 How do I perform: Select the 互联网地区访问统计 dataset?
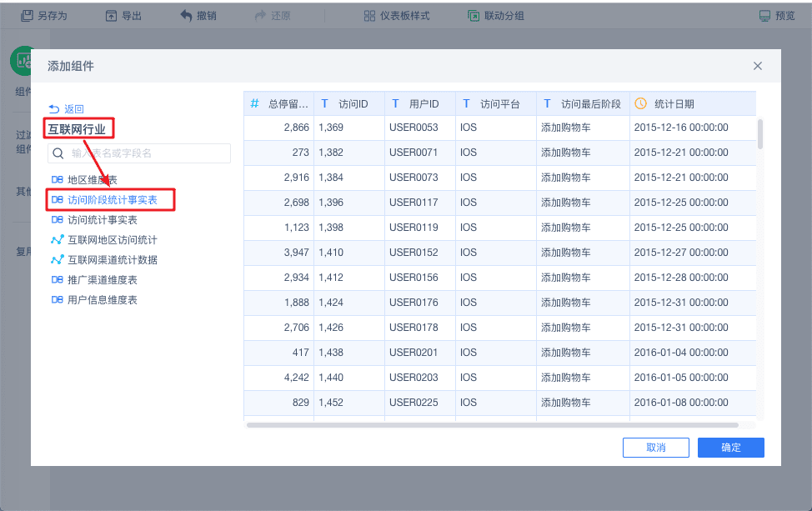point(113,240)
